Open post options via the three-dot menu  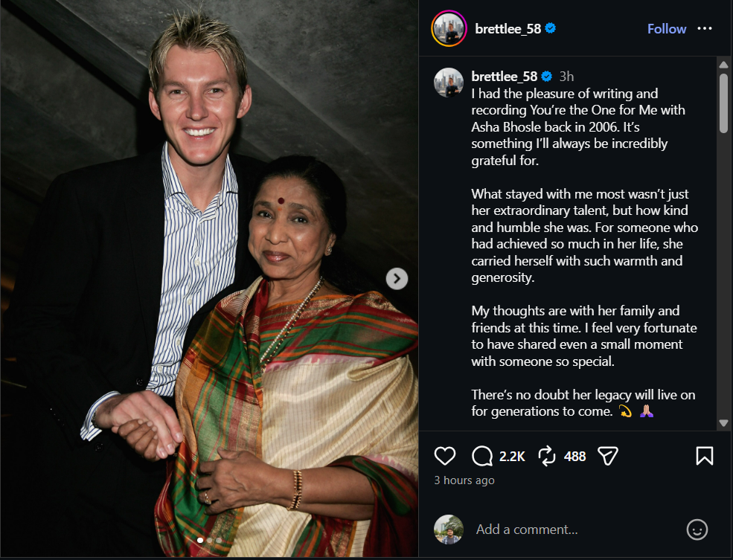704,28
